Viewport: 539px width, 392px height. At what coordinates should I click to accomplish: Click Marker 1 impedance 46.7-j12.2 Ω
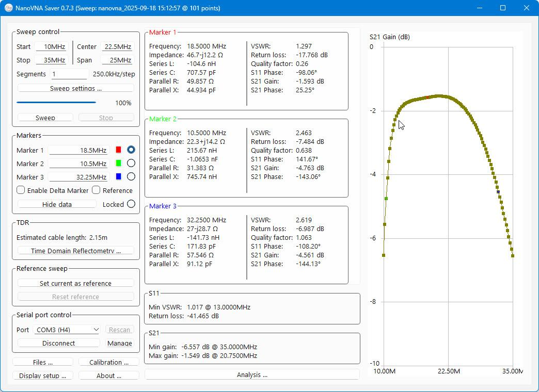pos(205,55)
